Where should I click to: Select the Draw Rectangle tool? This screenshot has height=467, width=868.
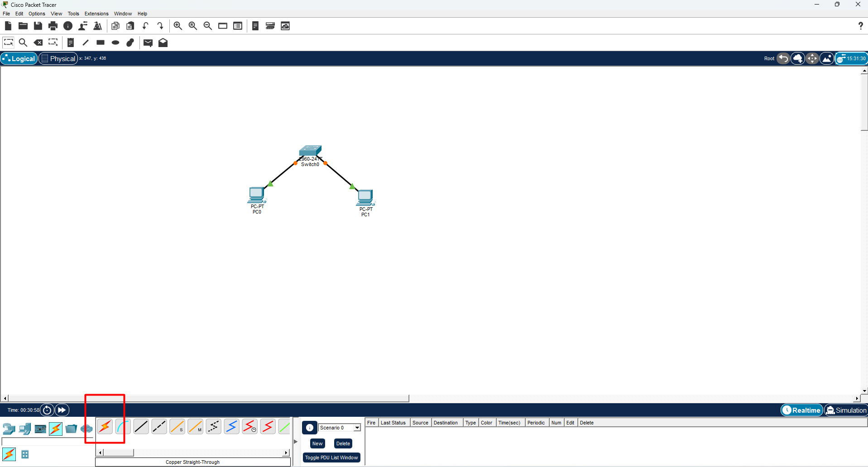coord(101,43)
